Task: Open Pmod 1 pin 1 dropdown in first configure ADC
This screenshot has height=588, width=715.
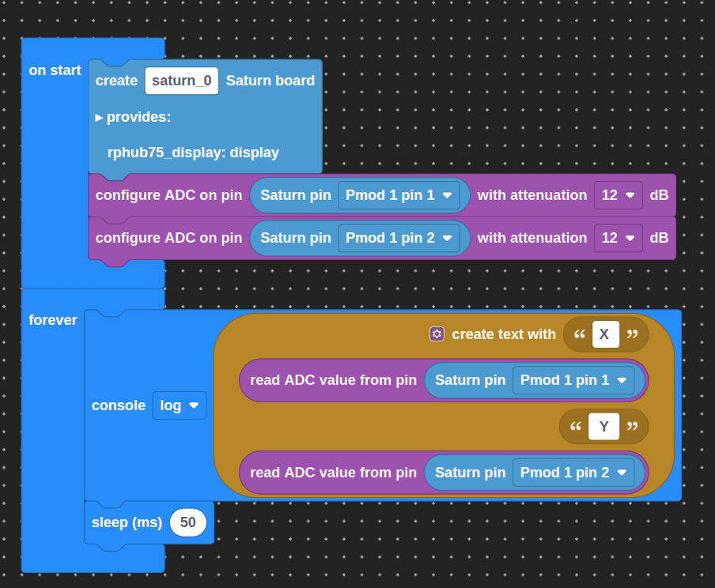Action: pos(399,195)
